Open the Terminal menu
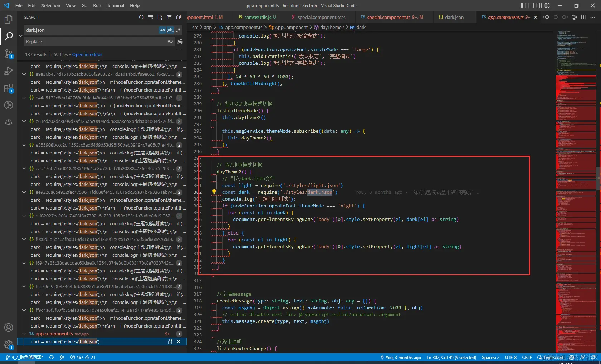The height and width of the screenshot is (364, 601). [115, 5]
